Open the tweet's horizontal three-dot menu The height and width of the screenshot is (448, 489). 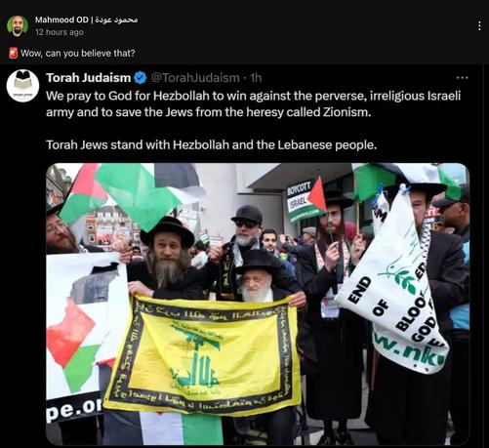(462, 78)
